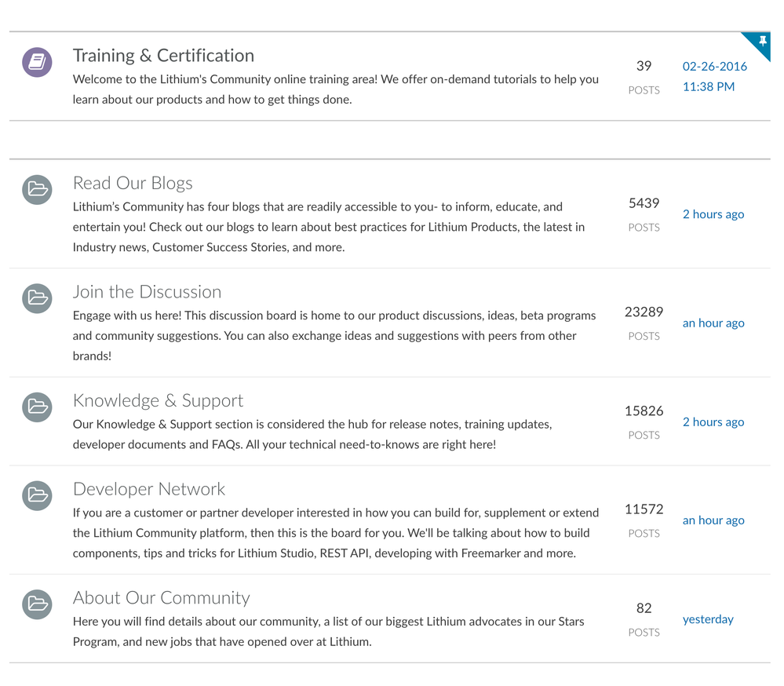Open Read Our Blogs latest post '2 hours ago'

[x=713, y=214]
